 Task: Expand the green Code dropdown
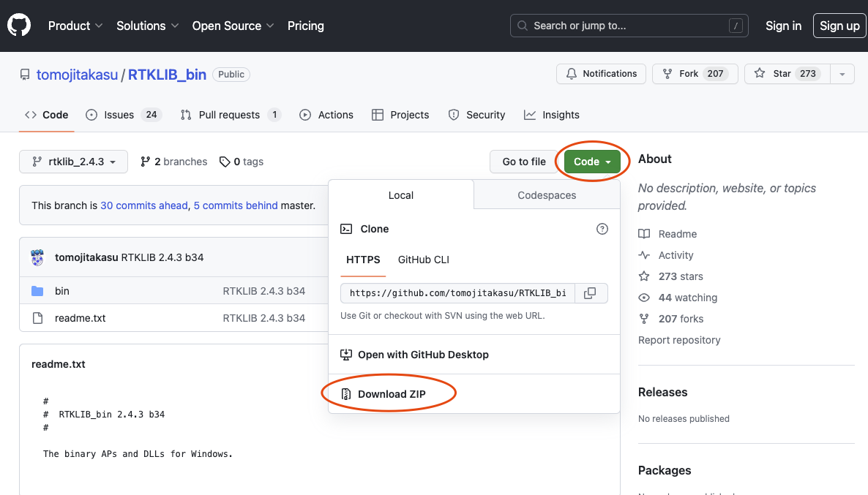591,162
